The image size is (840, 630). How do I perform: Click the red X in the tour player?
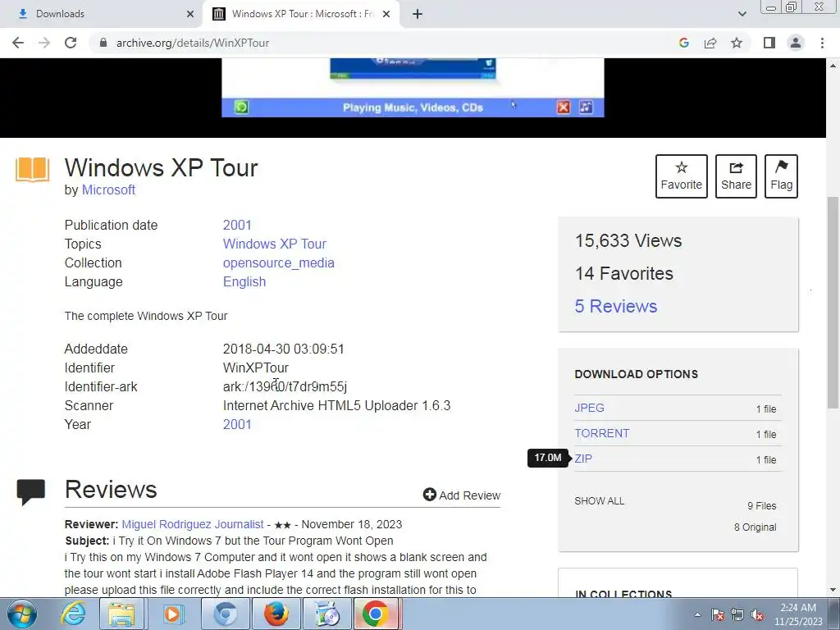[563, 107]
